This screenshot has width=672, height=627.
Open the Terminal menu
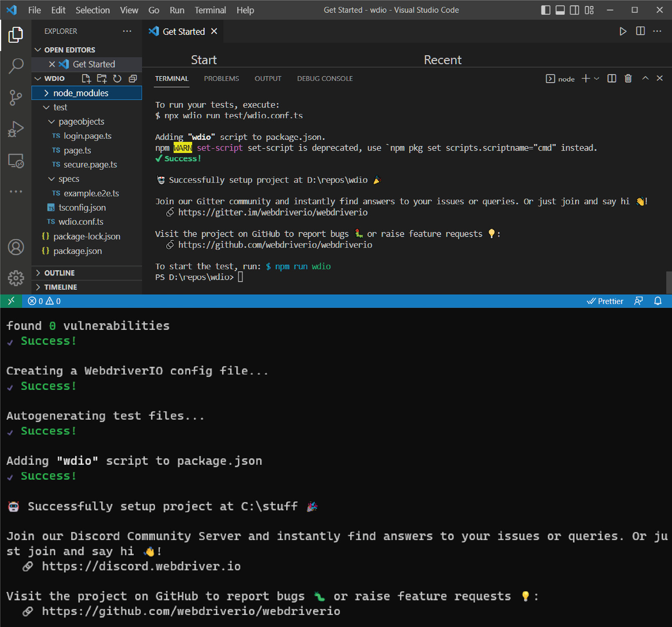(210, 10)
